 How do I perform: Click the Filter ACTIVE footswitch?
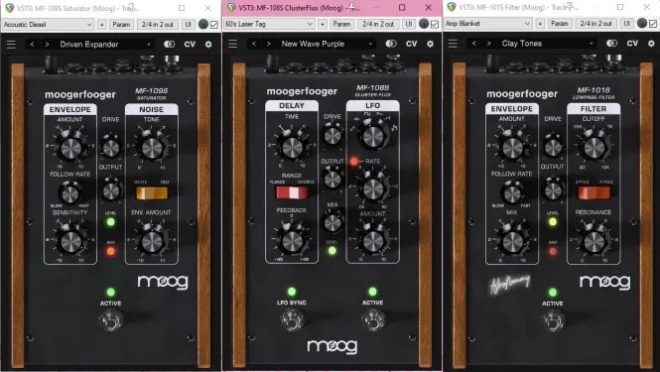[x=553, y=321]
